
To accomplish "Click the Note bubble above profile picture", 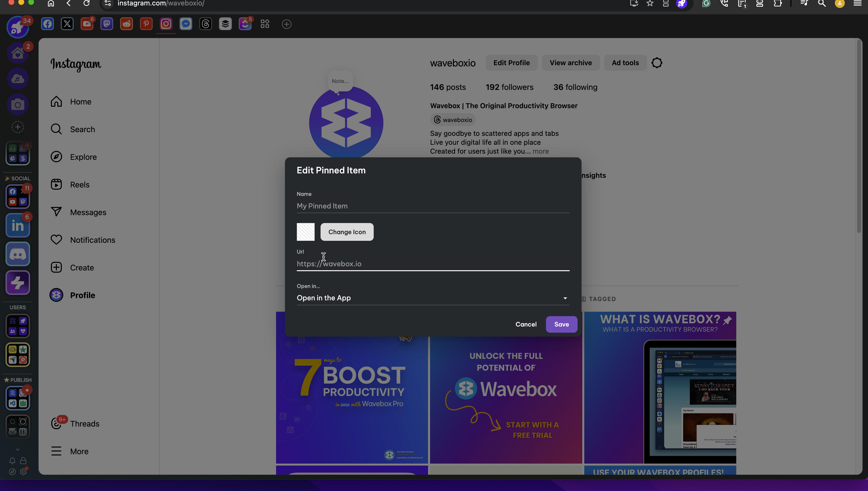I will (x=340, y=81).
